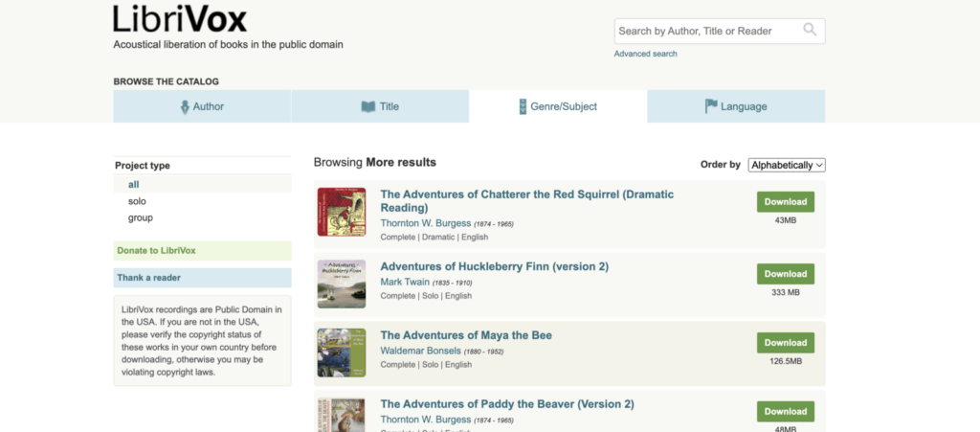This screenshot has height=432, width=980.
Task: Download Paddy the Beaver audiobook
Action: [786, 411]
